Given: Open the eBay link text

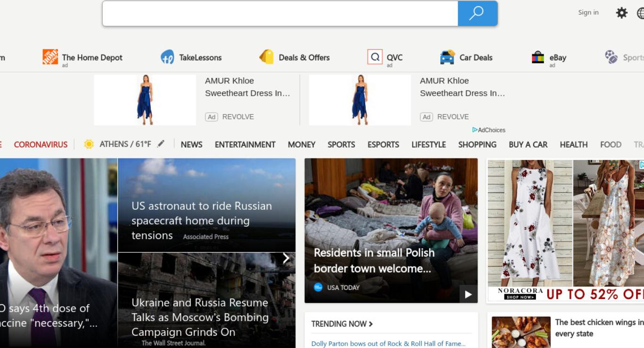Looking at the screenshot, I should click(558, 58).
